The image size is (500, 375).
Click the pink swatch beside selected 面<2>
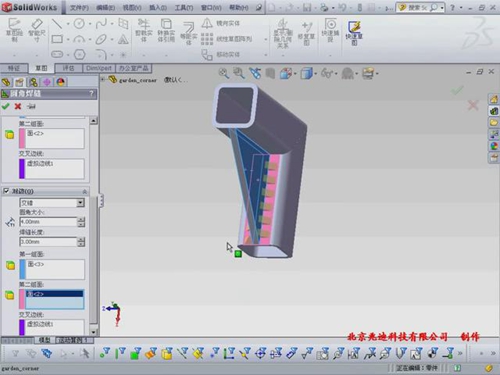click(22, 299)
